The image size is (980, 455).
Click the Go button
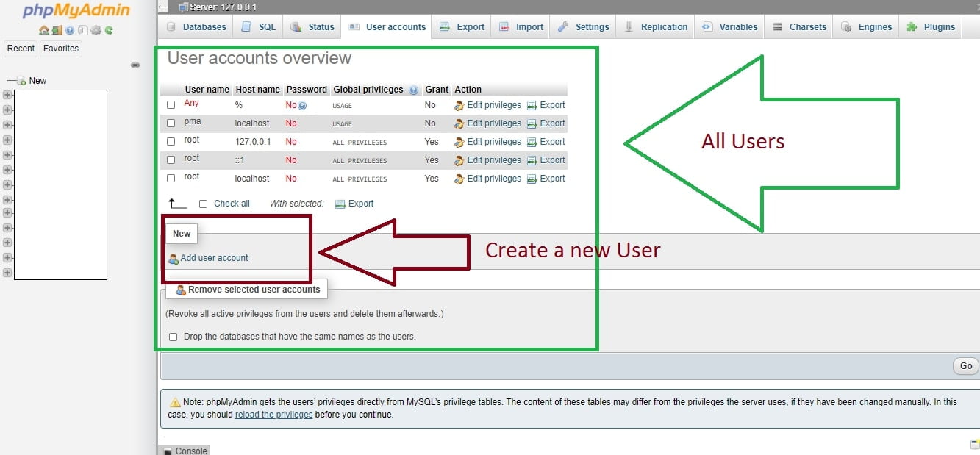pos(966,366)
